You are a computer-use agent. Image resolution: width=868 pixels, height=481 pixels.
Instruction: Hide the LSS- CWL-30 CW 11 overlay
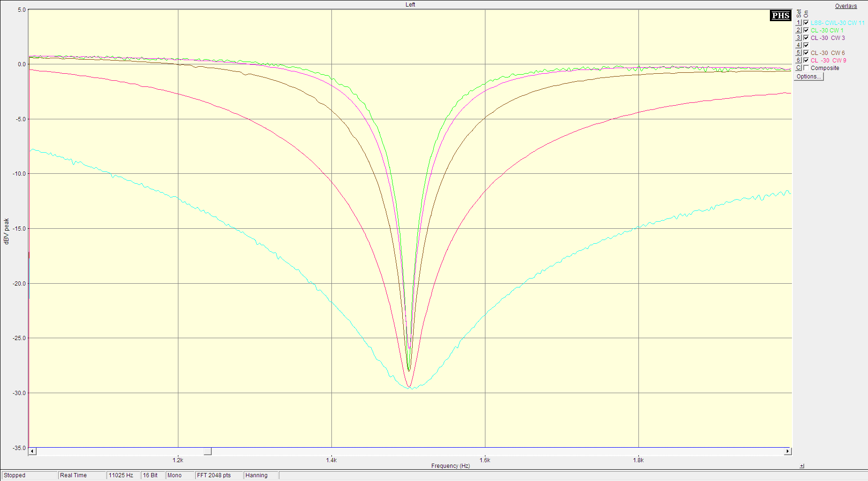click(x=806, y=23)
